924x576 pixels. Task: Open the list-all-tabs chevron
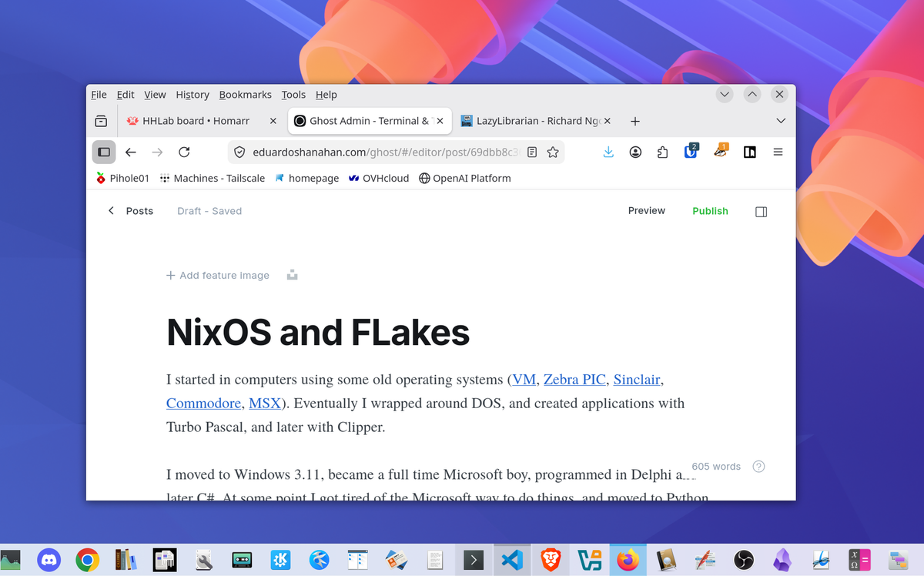coord(781,120)
